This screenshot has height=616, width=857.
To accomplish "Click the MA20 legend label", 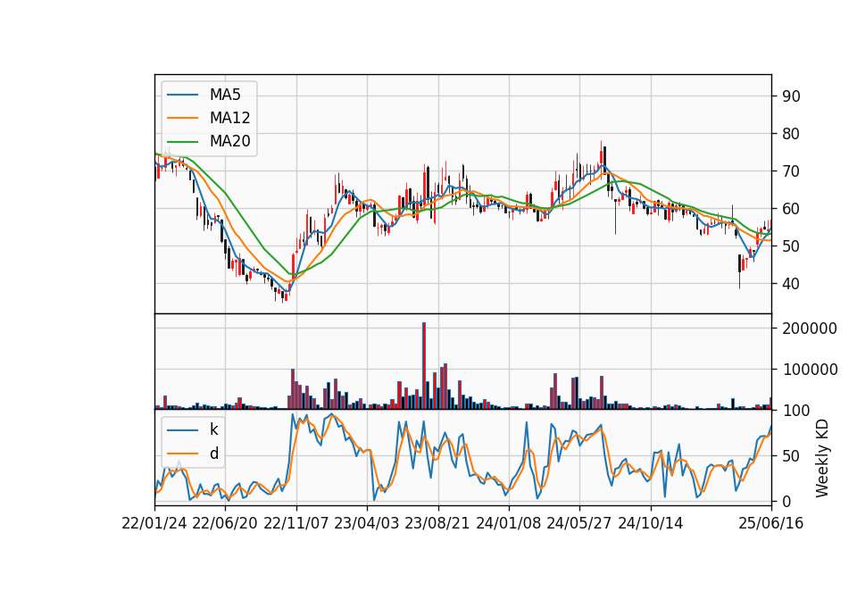I will 229,141.
